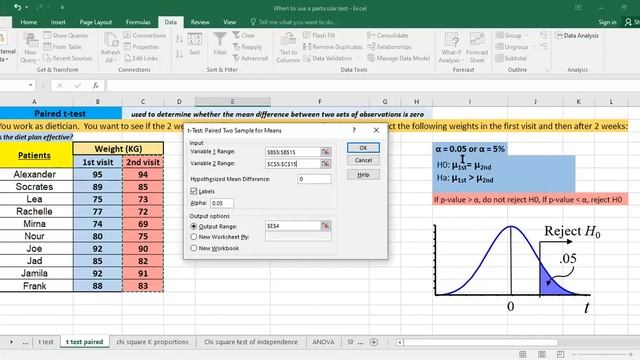Click the Undo arrow in quick access toolbar
This screenshot has width=640, height=360.
click(x=18, y=8)
